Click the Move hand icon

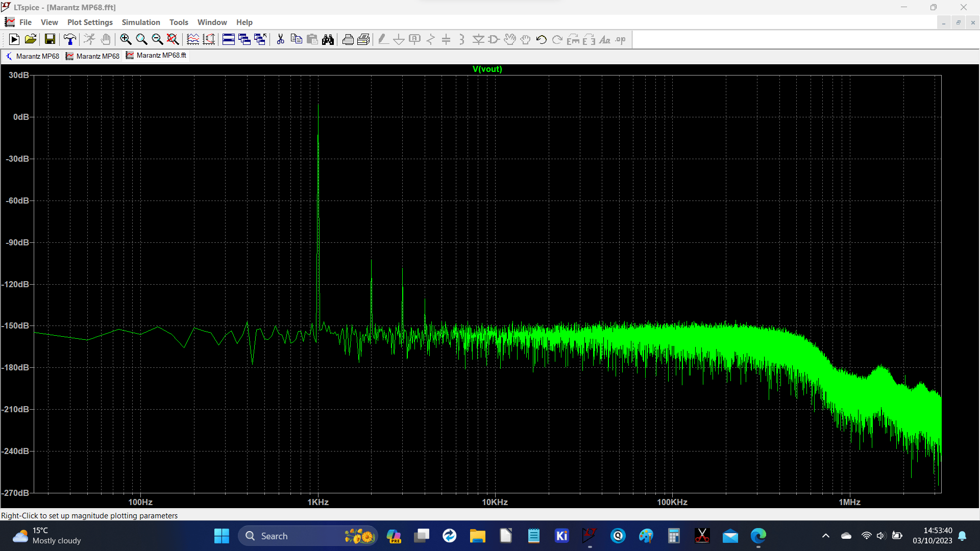point(510,39)
